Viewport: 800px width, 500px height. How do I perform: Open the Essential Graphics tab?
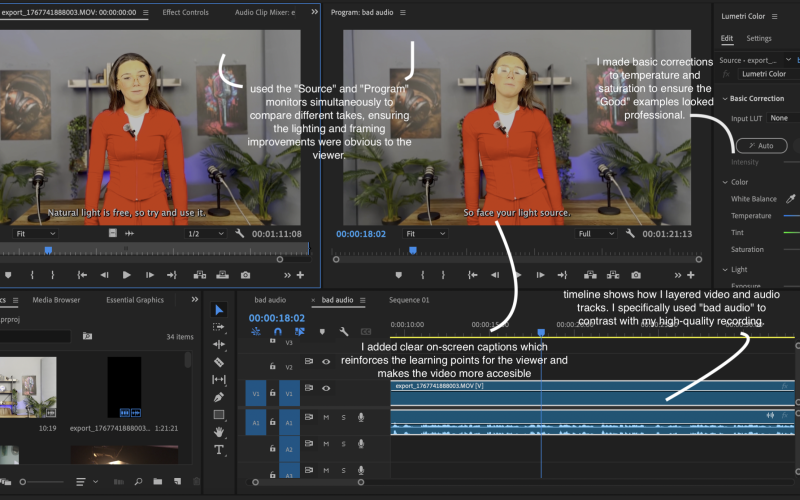134,299
